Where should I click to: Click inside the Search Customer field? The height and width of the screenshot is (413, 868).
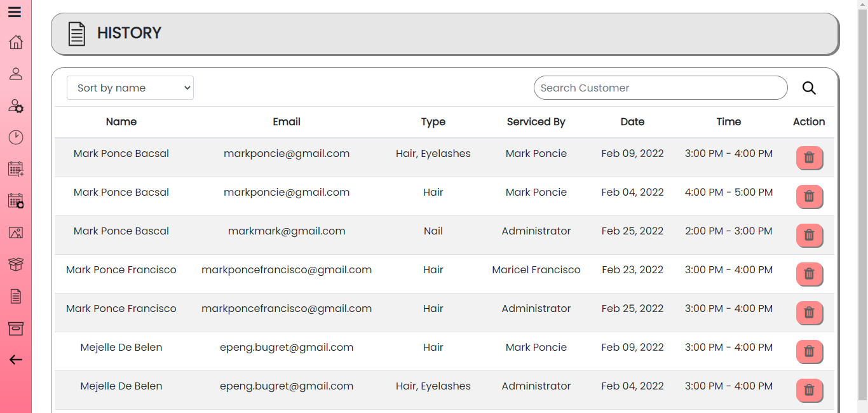[x=660, y=88]
